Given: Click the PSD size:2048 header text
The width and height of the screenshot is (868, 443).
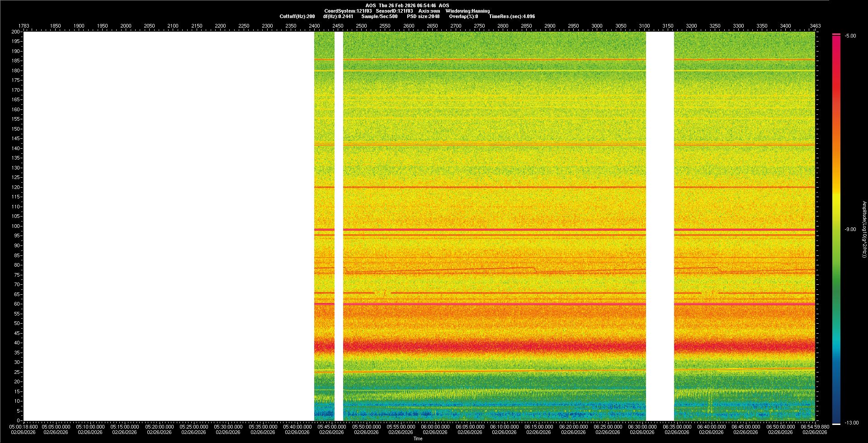Looking at the screenshot, I should point(423,16).
